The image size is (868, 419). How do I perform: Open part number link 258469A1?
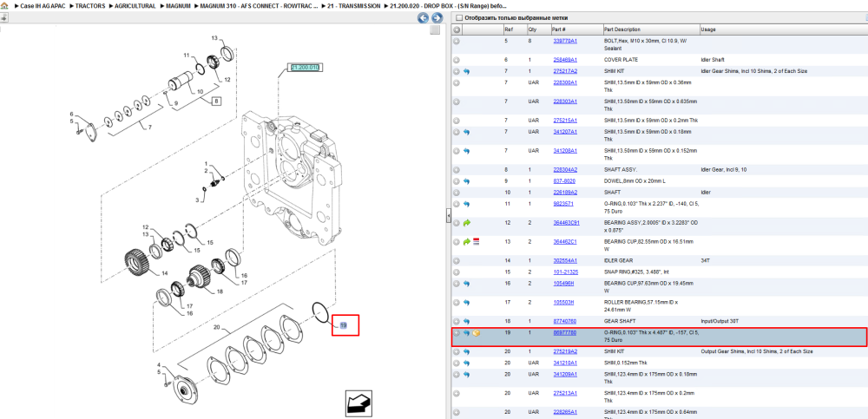(565, 60)
